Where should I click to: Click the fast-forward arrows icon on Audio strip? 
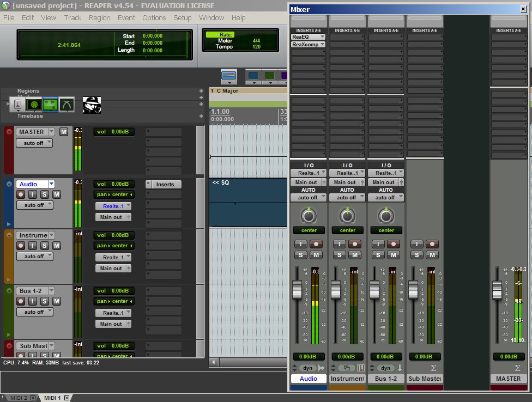(x=322, y=368)
